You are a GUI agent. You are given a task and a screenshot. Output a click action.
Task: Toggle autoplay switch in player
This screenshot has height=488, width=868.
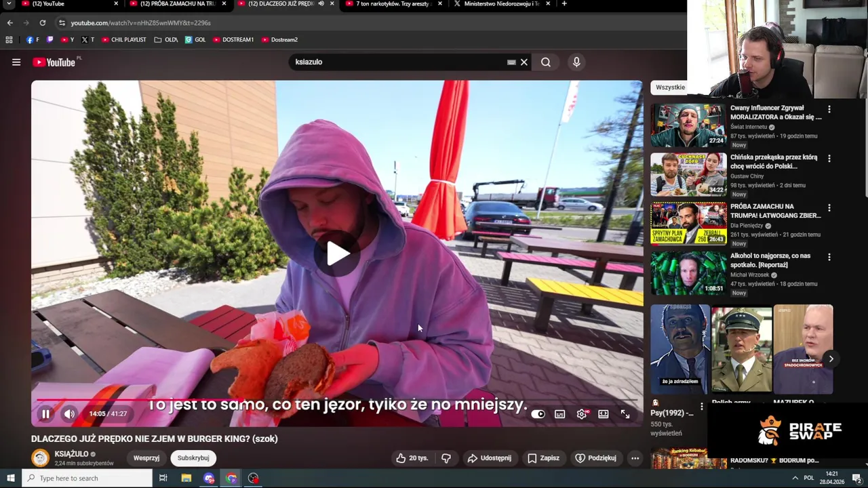[538, 414]
